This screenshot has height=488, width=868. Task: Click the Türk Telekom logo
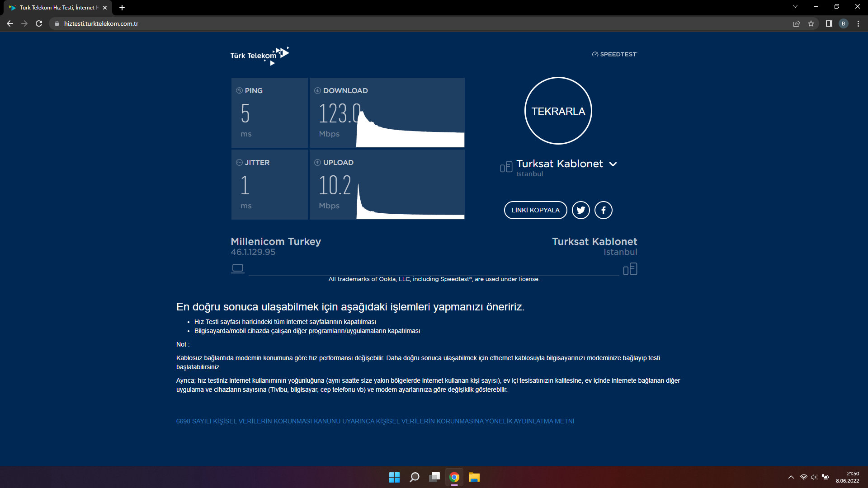pos(259,56)
